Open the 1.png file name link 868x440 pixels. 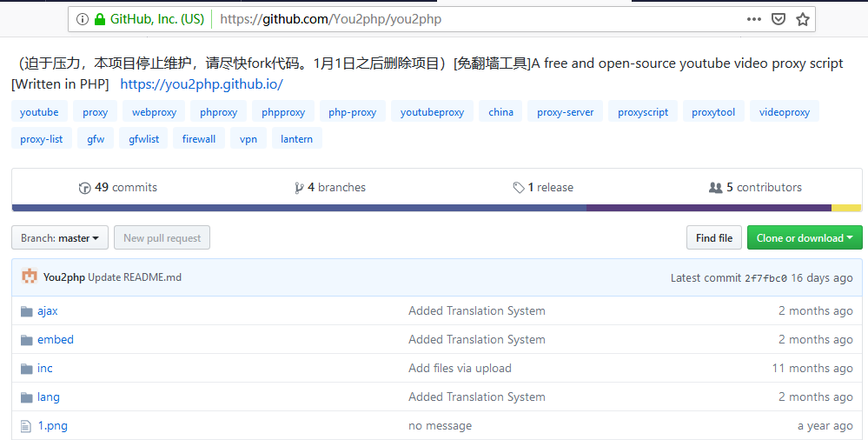coord(53,426)
